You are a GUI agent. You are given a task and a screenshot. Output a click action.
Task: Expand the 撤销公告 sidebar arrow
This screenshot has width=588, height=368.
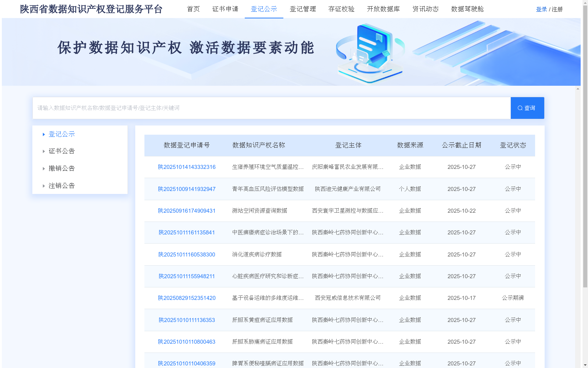click(44, 169)
